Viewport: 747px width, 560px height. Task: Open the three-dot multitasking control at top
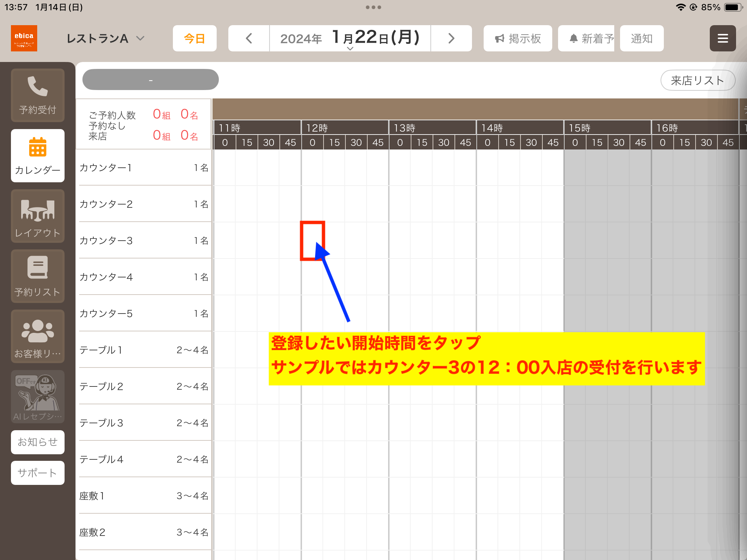click(373, 7)
